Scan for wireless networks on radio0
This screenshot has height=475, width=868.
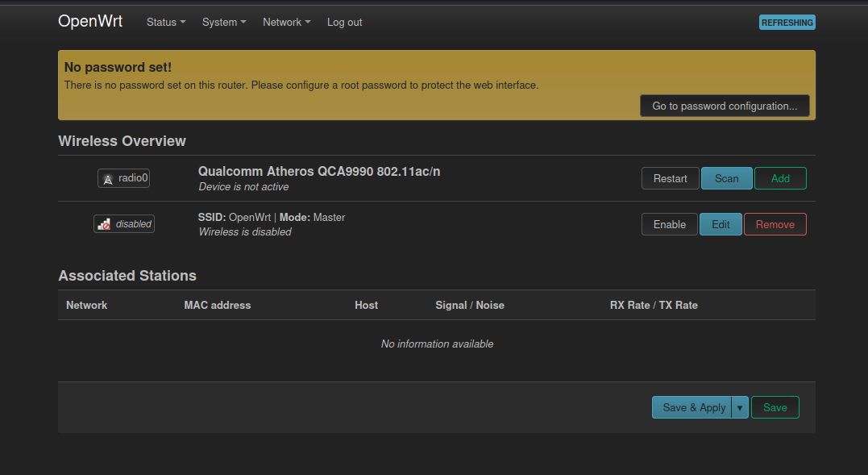[x=726, y=178]
